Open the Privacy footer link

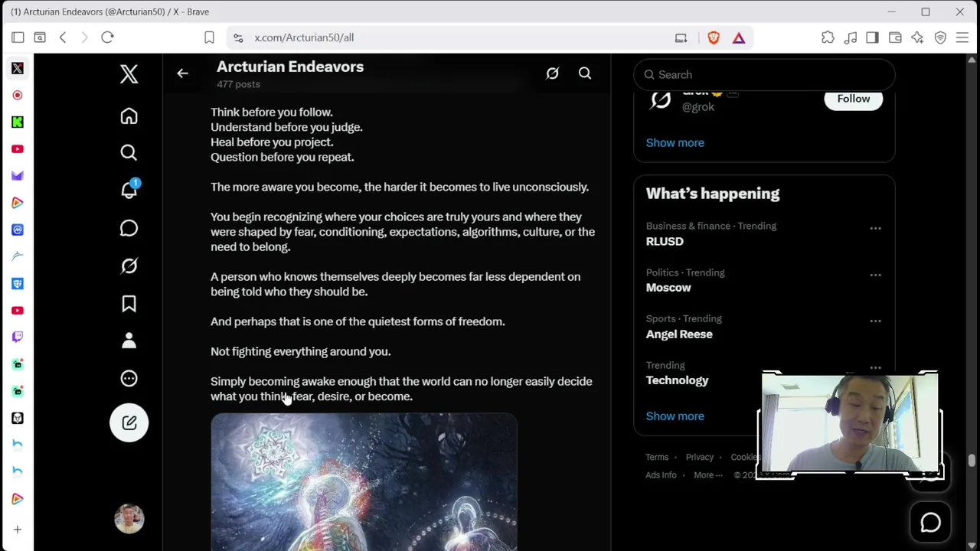(700, 457)
